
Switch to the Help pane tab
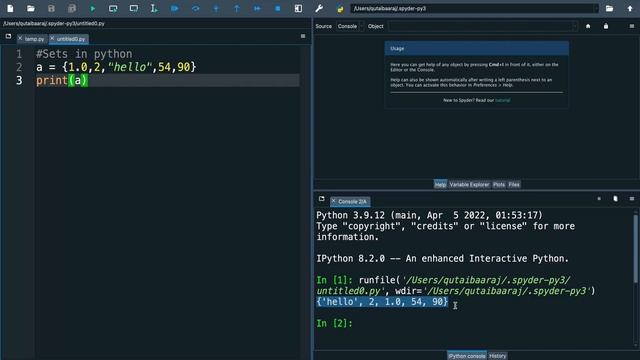tap(440, 185)
